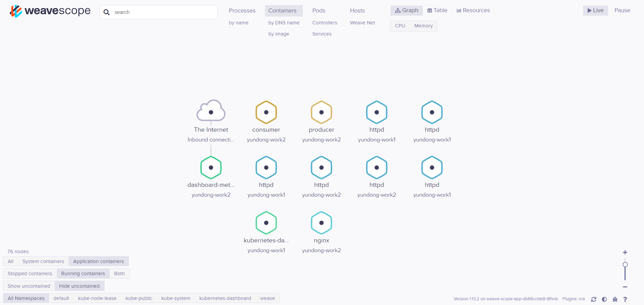Toggle Show uncontained containers
This screenshot has height=305, width=644.
(29, 286)
